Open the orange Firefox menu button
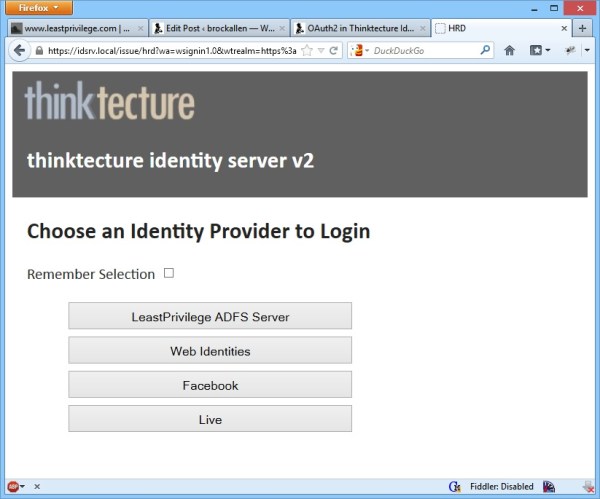 tap(38, 7)
